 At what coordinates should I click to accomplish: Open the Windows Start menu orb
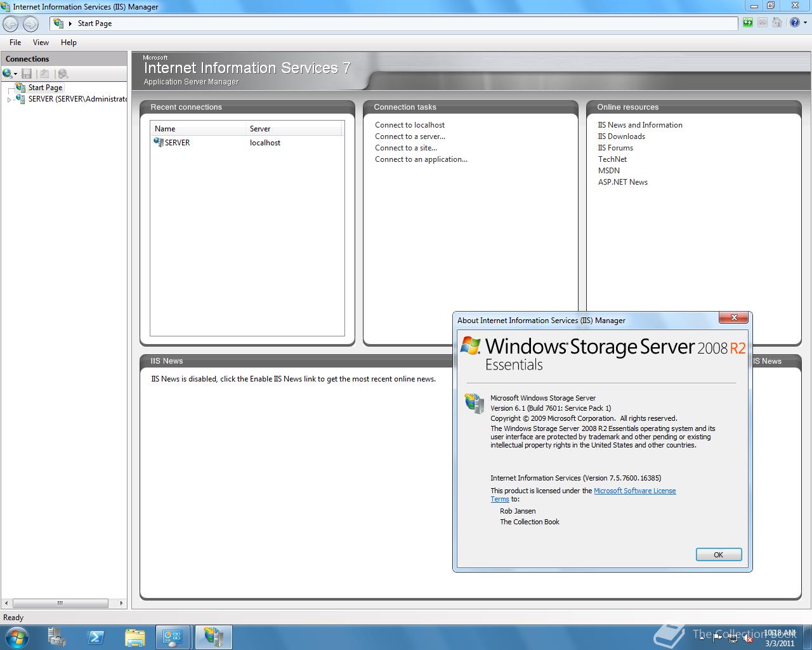(x=16, y=637)
